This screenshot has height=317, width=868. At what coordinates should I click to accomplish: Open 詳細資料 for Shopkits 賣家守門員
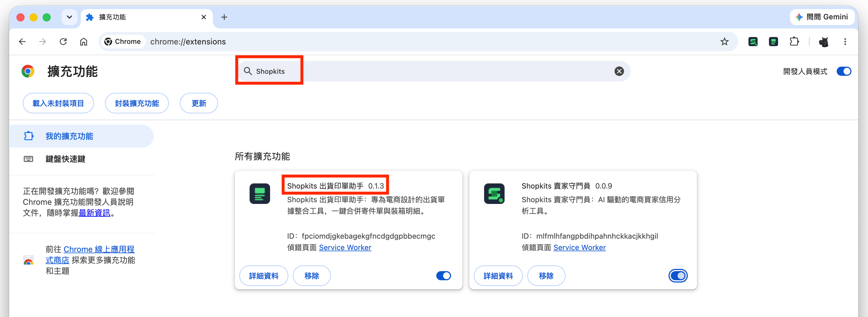[x=498, y=276]
